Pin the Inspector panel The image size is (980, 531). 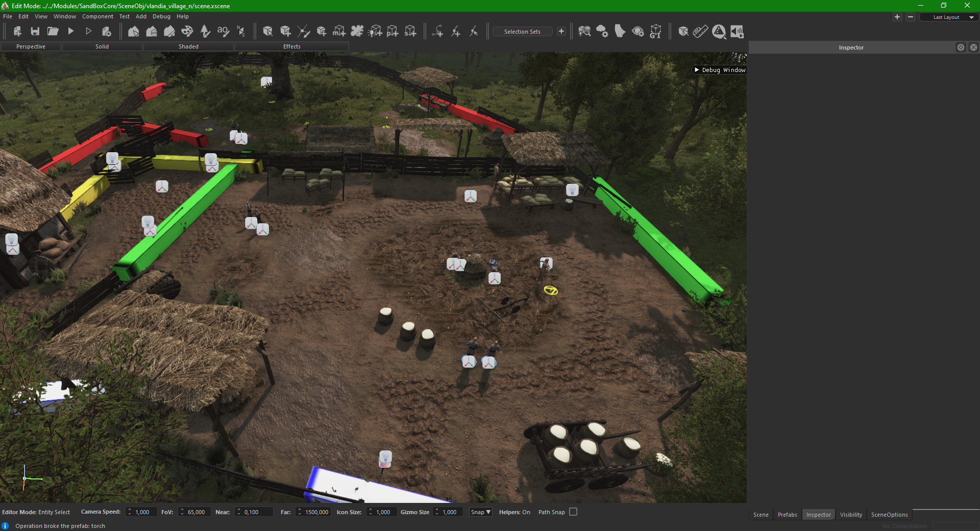click(x=961, y=47)
